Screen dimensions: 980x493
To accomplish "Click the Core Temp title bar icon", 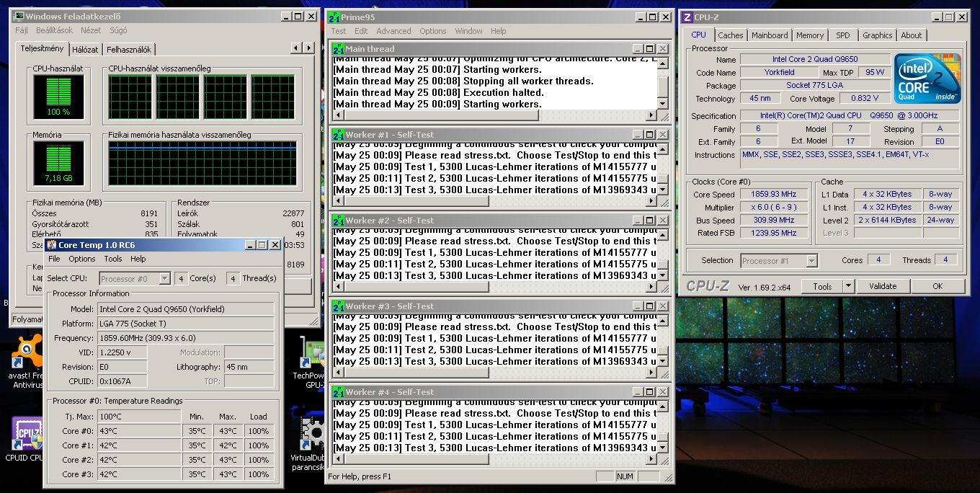I will coord(52,245).
